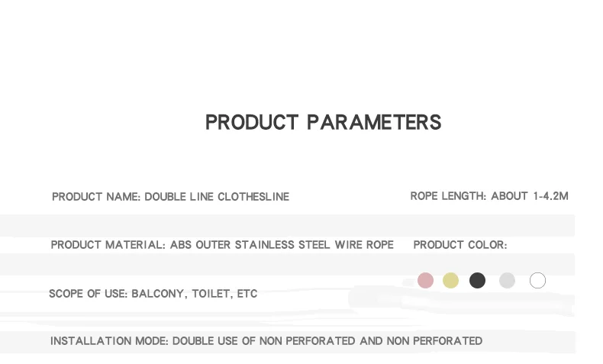Click the ROPE LENGTH label
This screenshot has width=603, height=364.
448,196
